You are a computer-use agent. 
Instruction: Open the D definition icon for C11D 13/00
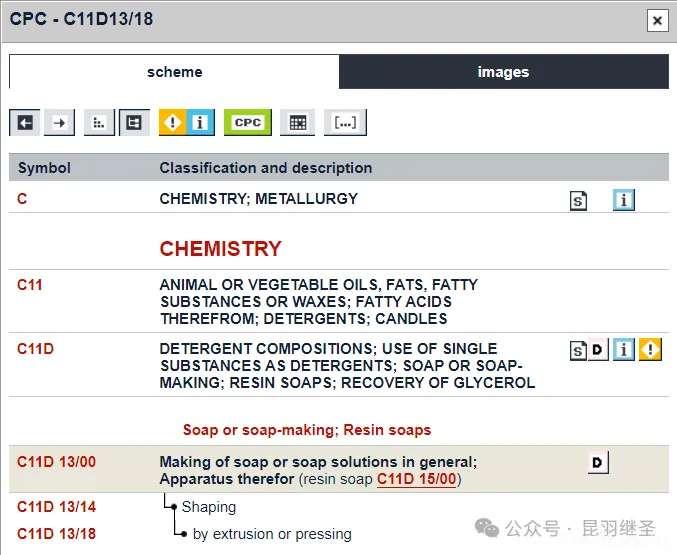[598, 462]
